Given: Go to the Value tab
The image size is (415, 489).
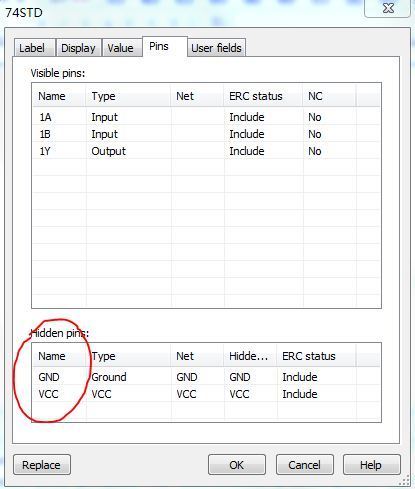Looking at the screenshot, I should 121,48.
